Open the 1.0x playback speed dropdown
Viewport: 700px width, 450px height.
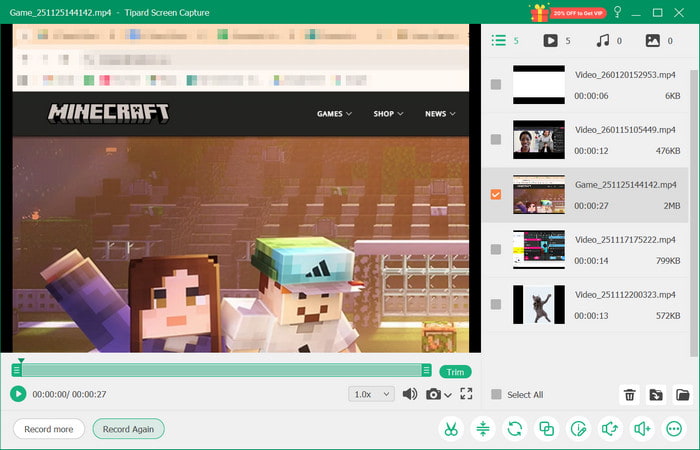click(x=372, y=394)
